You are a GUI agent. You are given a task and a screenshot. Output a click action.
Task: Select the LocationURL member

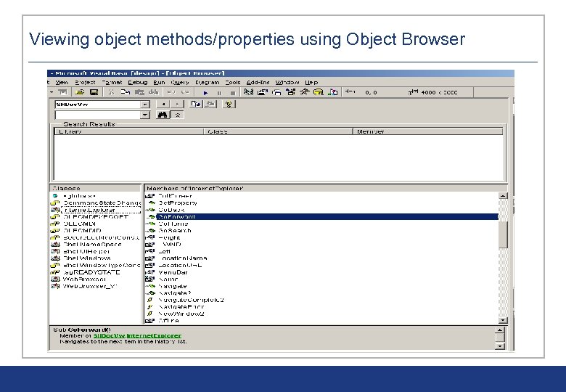180,265
